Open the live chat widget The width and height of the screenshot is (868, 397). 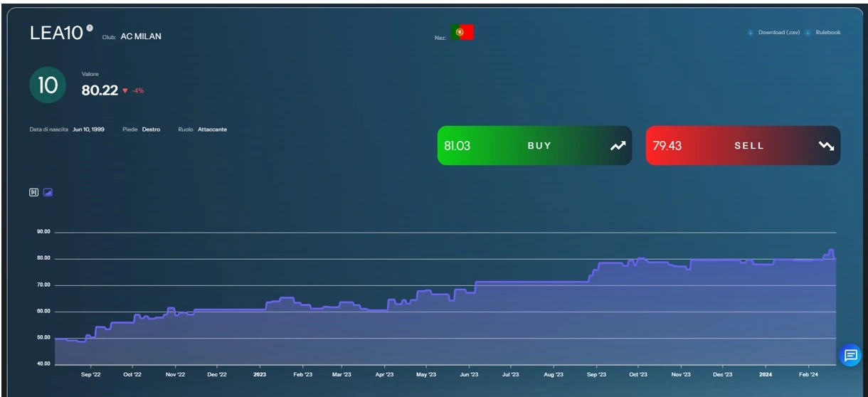pos(850,354)
